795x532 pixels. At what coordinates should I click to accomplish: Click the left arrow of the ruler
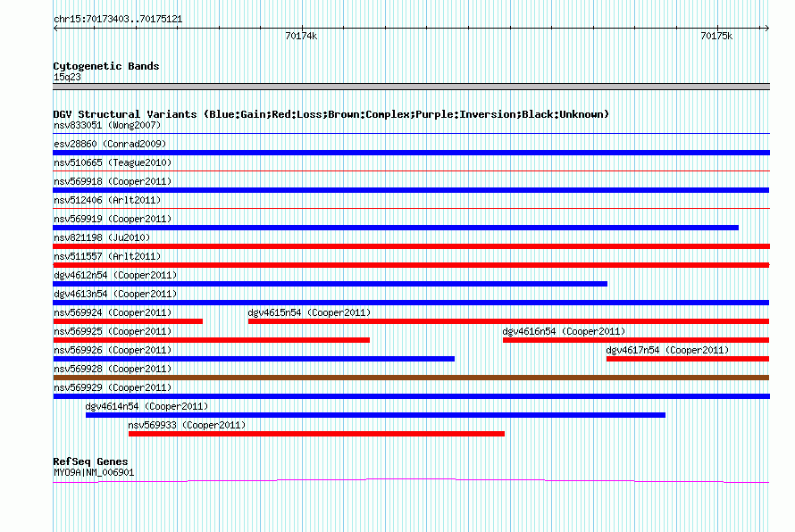click(x=55, y=29)
